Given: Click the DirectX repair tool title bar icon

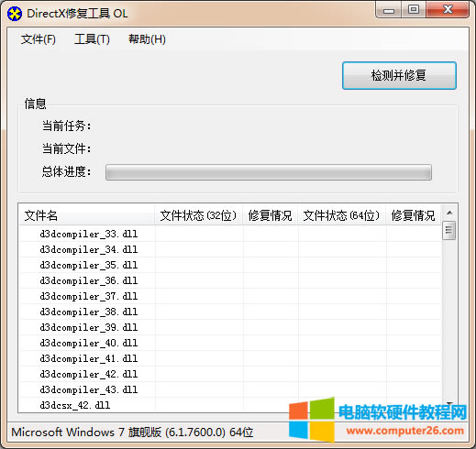Looking at the screenshot, I should click(x=15, y=14).
